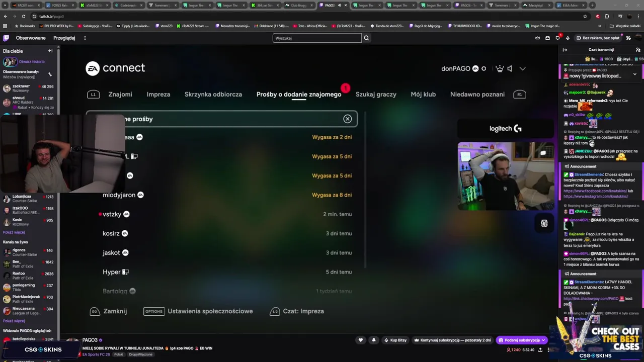Click the heart follow icon
The height and width of the screenshot is (362, 644).
(x=360, y=340)
